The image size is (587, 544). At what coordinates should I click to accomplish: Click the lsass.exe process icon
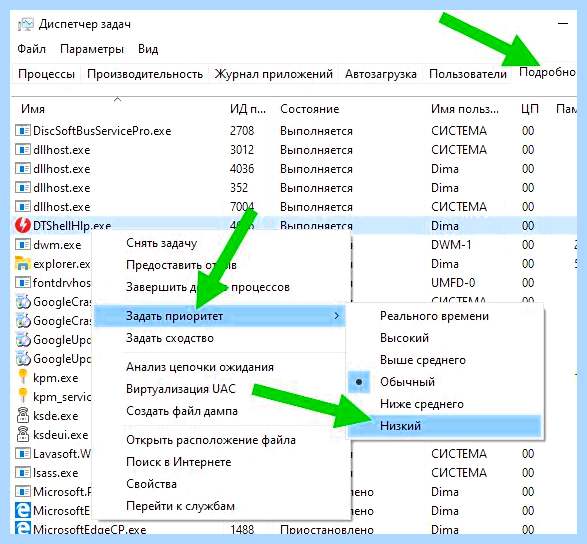(x=22, y=472)
